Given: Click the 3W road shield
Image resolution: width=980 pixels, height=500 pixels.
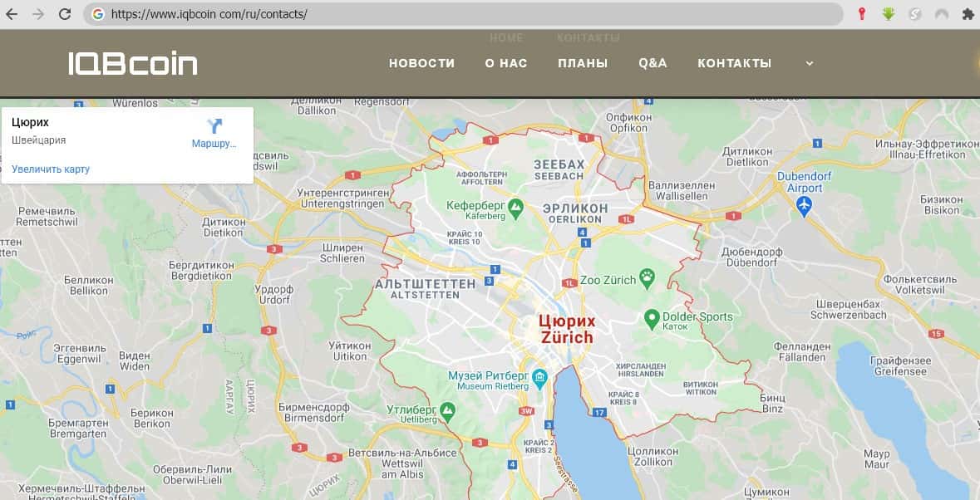Looking at the screenshot, I should [526, 411].
